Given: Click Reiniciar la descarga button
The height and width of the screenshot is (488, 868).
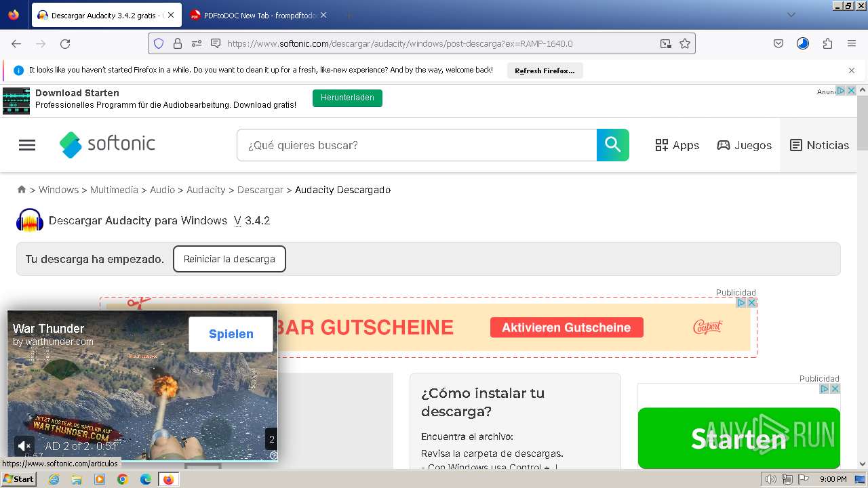Looking at the screenshot, I should click(x=229, y=259).
